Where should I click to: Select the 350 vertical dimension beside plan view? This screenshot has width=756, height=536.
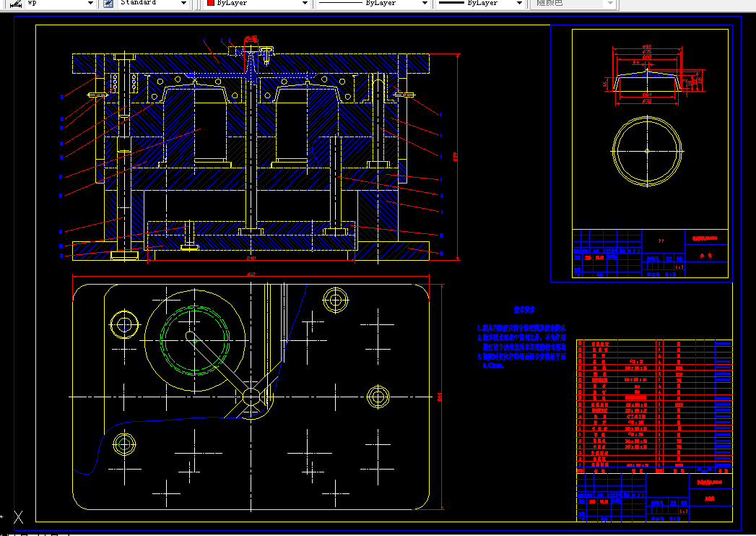point(440,397)
